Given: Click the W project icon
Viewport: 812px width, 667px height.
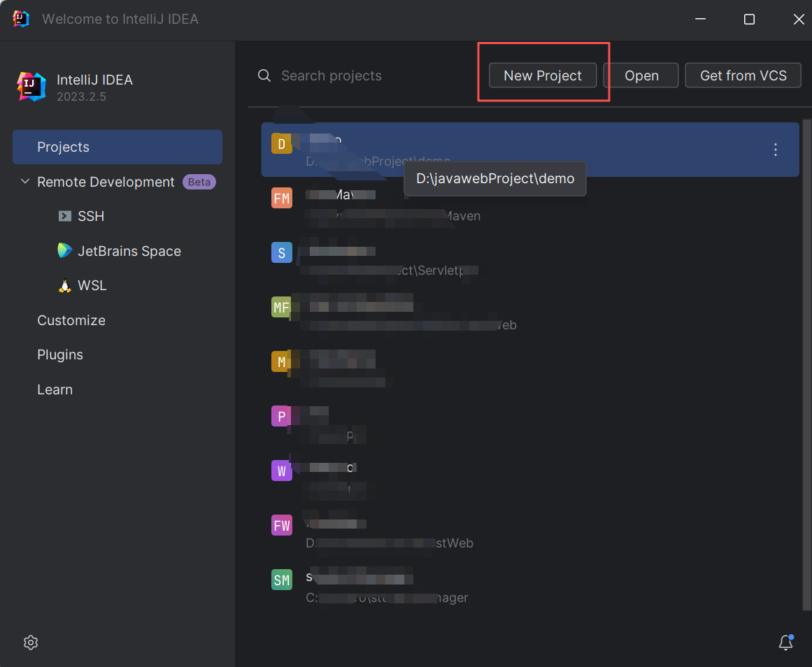Looking at the screenshot, I should click(282, 471).
